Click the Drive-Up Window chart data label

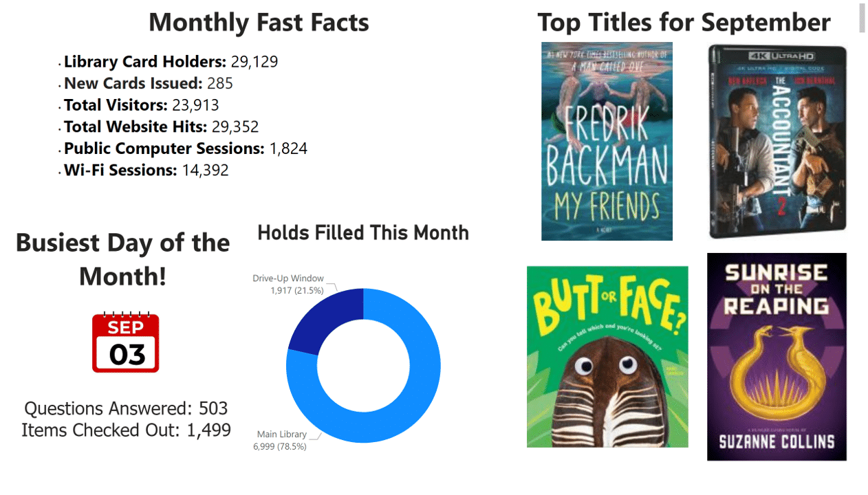[288, 285]
